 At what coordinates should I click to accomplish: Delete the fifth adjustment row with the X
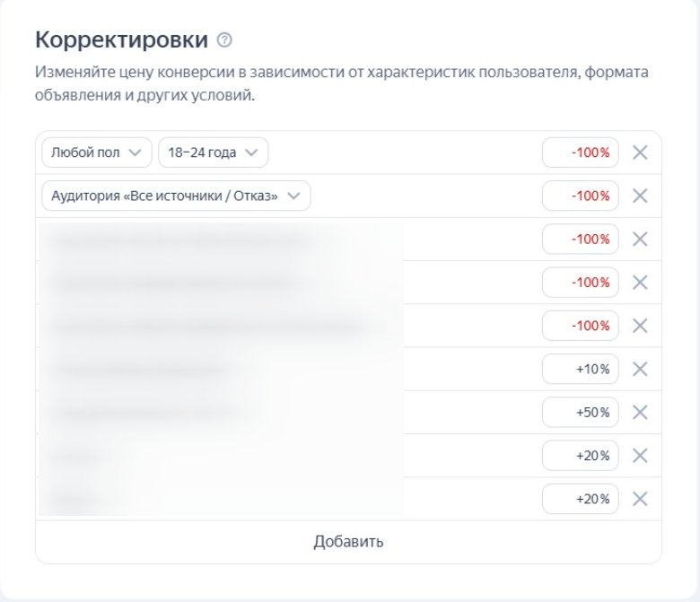640,326
